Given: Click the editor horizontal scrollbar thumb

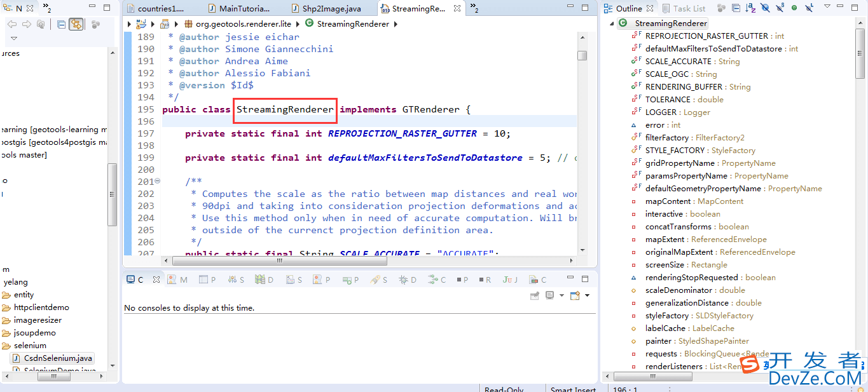Looking at the screenshot, I should pos(279,260).
